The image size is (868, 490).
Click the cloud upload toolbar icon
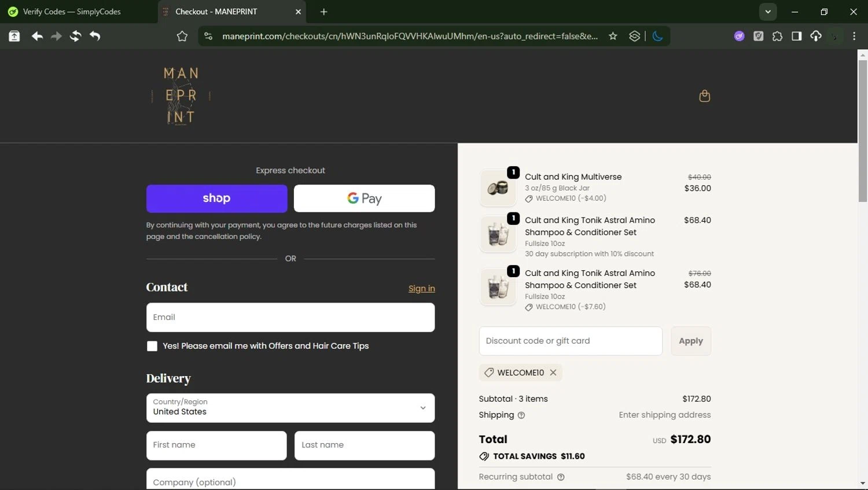click(815, 36)
